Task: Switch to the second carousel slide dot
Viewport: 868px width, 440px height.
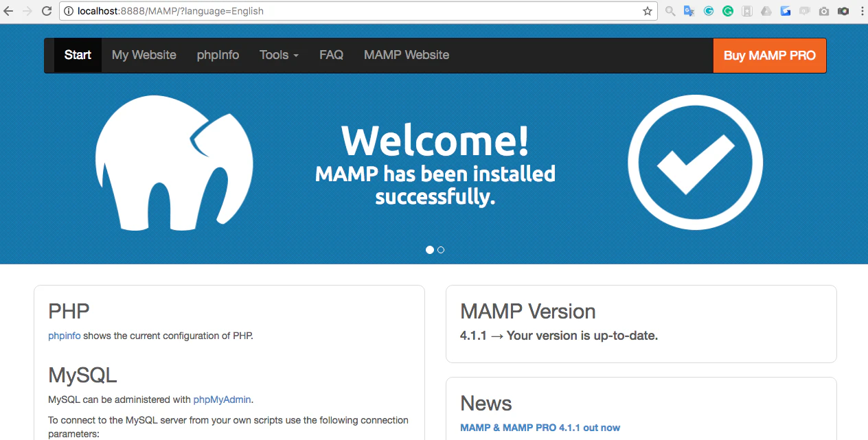Action: pos(441,250)
